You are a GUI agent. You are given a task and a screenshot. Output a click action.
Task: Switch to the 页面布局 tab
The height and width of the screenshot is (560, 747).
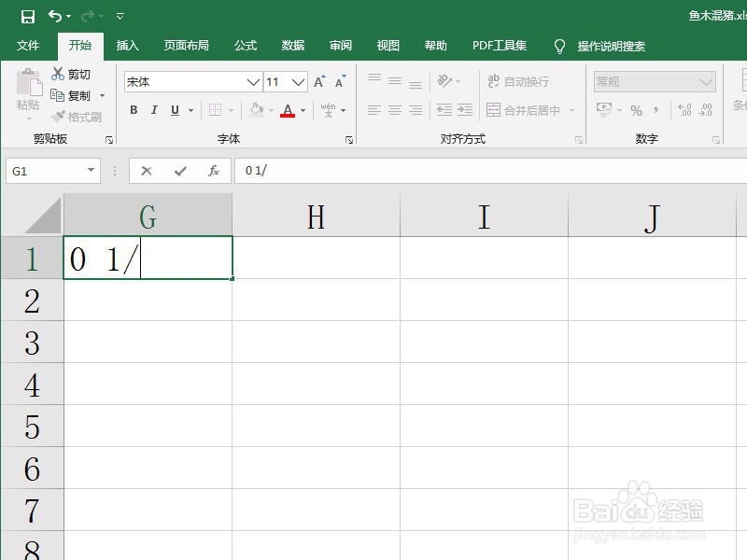coord(186,45)
